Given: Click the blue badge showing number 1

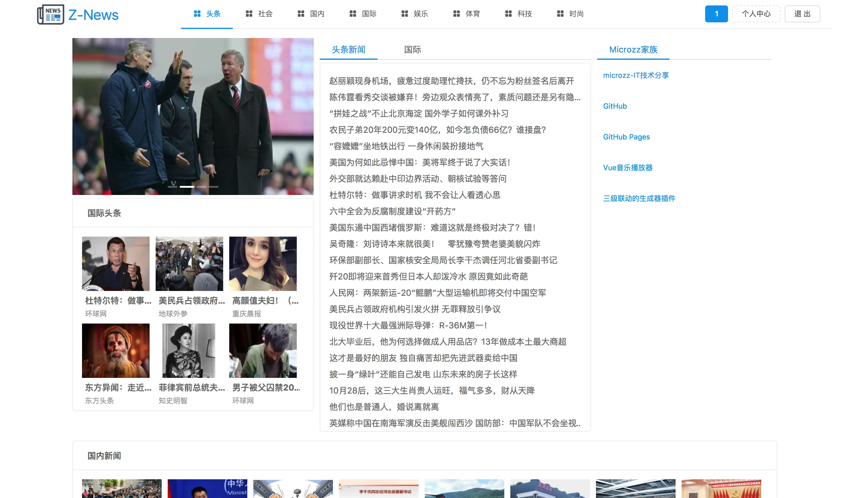Looking at the screenshot, I should 716,14.
